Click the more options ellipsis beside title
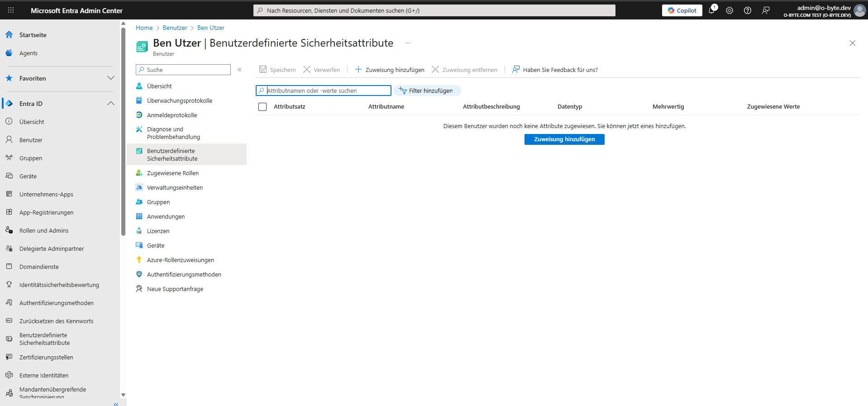Screen dimensions: 868x406 [x=408, y=43]
